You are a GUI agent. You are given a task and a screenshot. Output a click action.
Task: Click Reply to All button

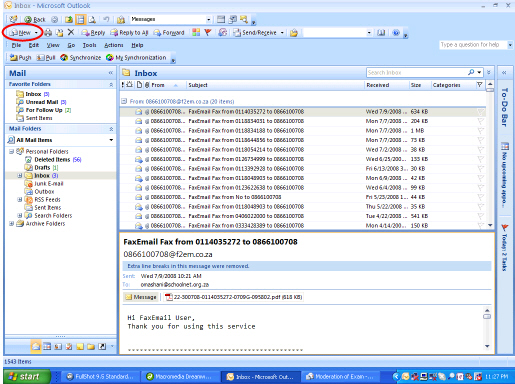coord(129,32)
